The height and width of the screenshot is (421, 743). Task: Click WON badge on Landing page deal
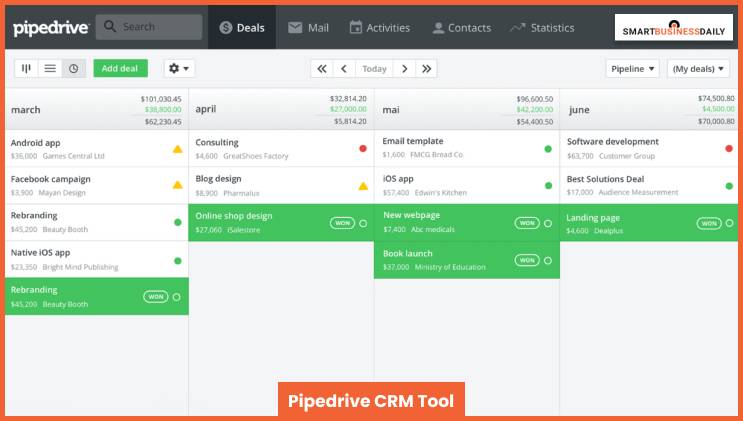[x=709, y=223]
